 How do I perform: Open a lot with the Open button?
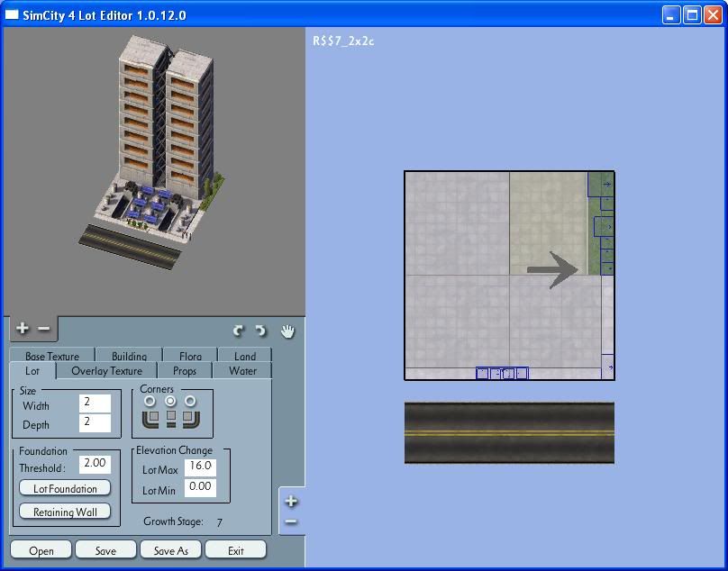click(41, 550)
